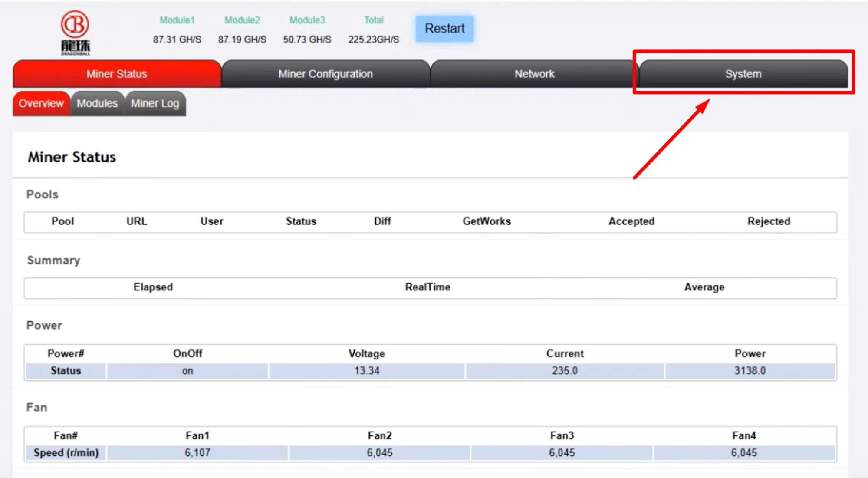This screenshot has width=868, height=478.
Task: Click the power OnOff status cell
Action: click(x=187, y=371)
